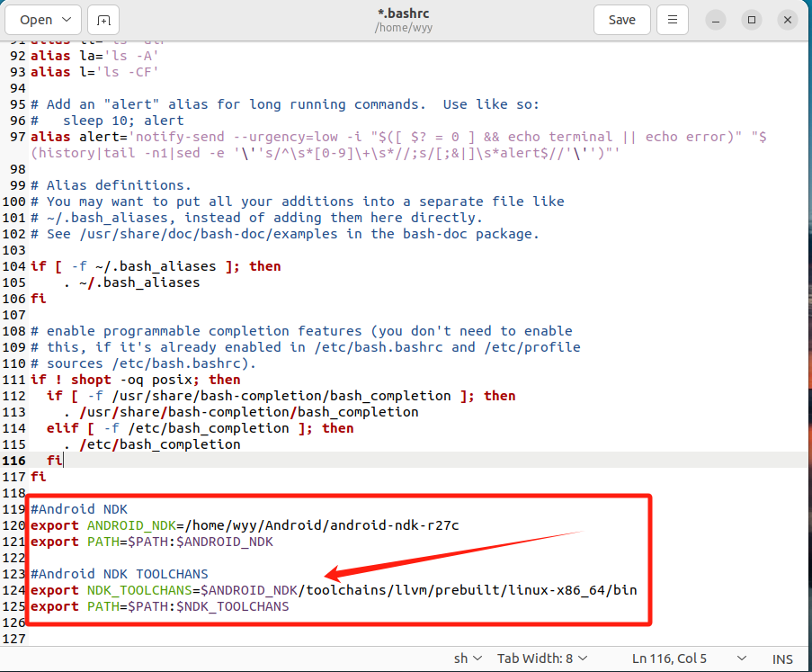Open the sh language selector
The width and height of the screenshot is (812, 672).
pos(468,659)
